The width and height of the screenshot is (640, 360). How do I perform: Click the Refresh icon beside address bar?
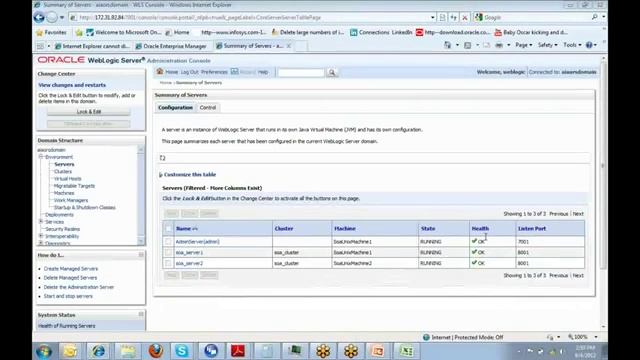[x=453, y=18]
